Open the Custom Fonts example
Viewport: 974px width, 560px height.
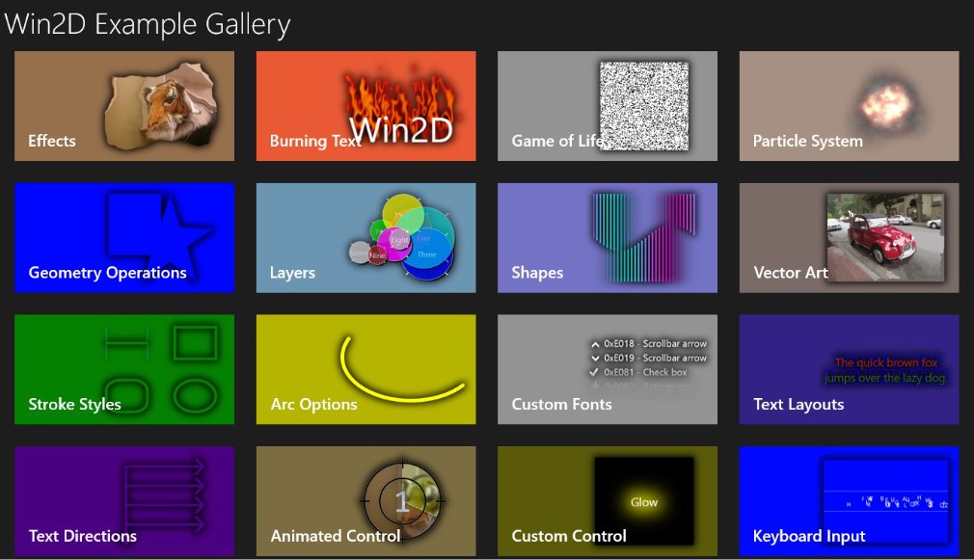tap(607, 369)
